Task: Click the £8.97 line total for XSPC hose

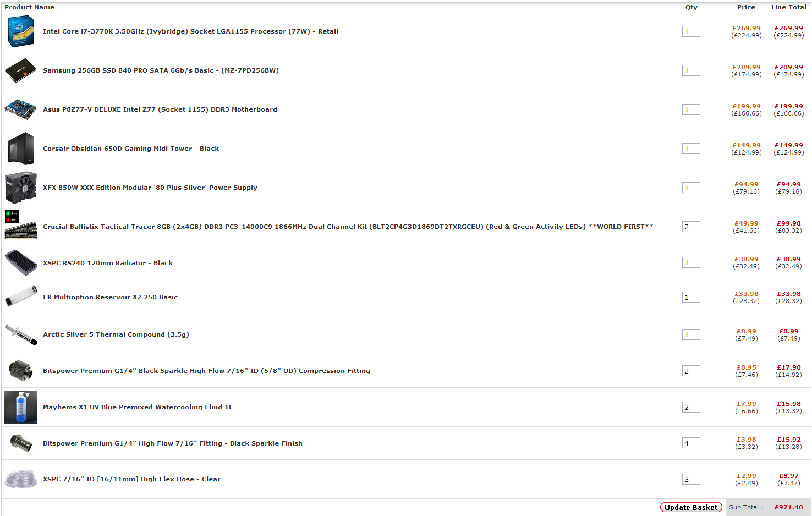Action: pos(789,476)
